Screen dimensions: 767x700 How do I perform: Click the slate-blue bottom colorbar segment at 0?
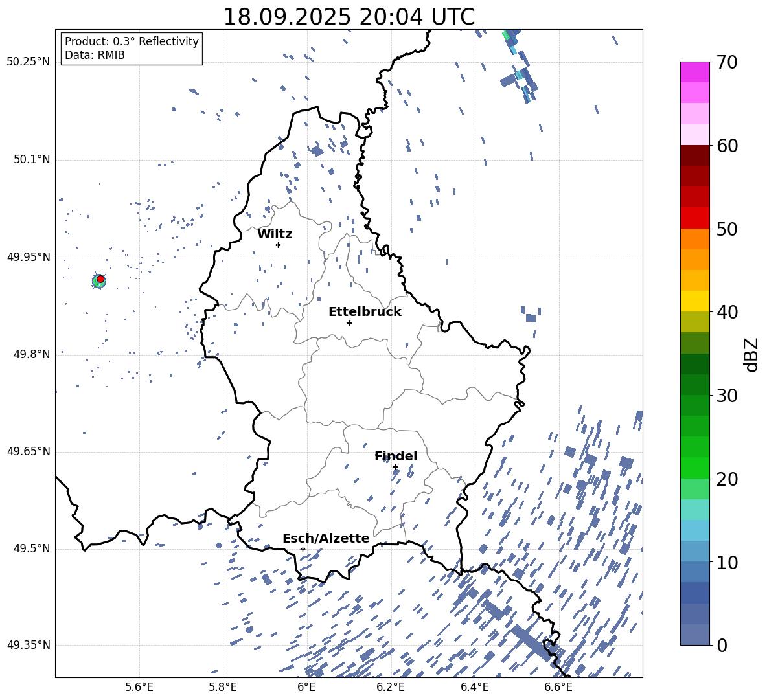click(694, 635)
